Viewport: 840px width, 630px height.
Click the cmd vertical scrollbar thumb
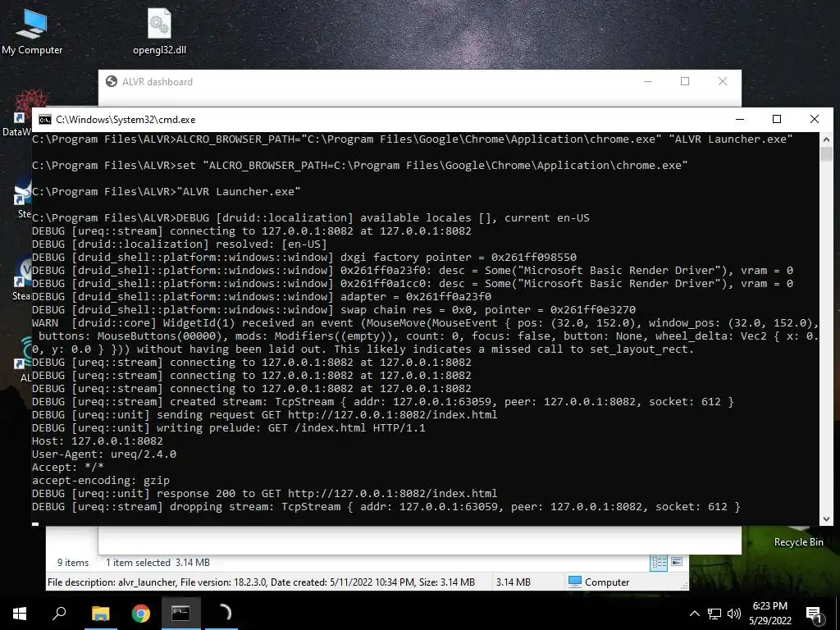(x=826, y=154)
